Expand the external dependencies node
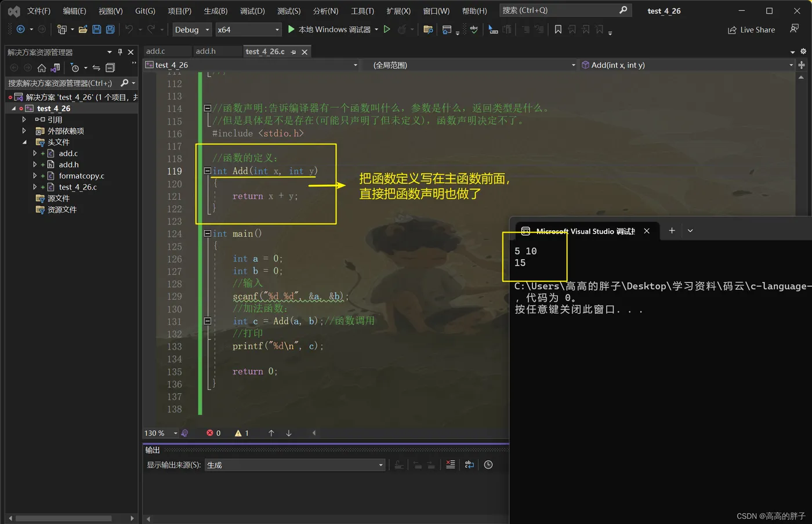The height and width of the screenshot is (524, 812). coord(24,131)
